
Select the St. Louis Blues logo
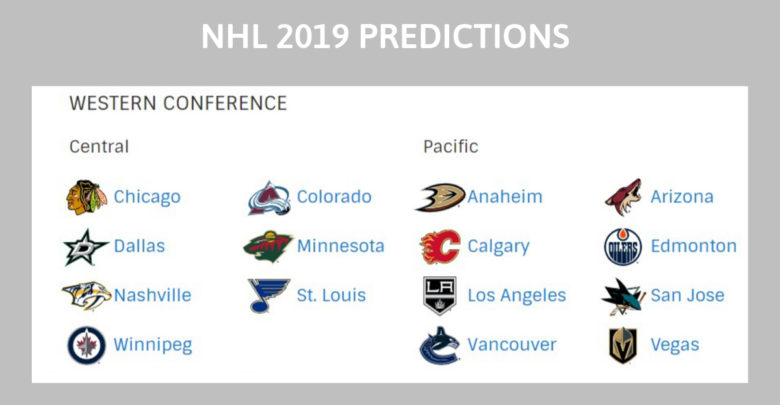point(269,296)
